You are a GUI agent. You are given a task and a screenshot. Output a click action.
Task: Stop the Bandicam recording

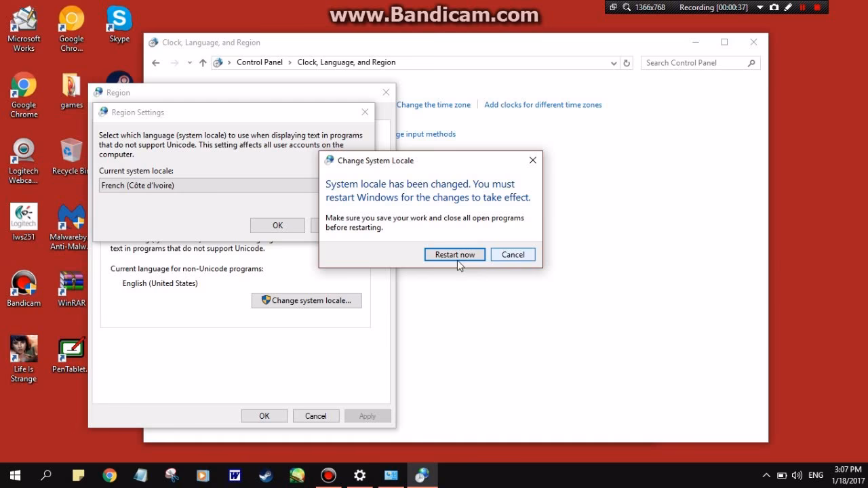pyautogui.click(x=818, y=7)
